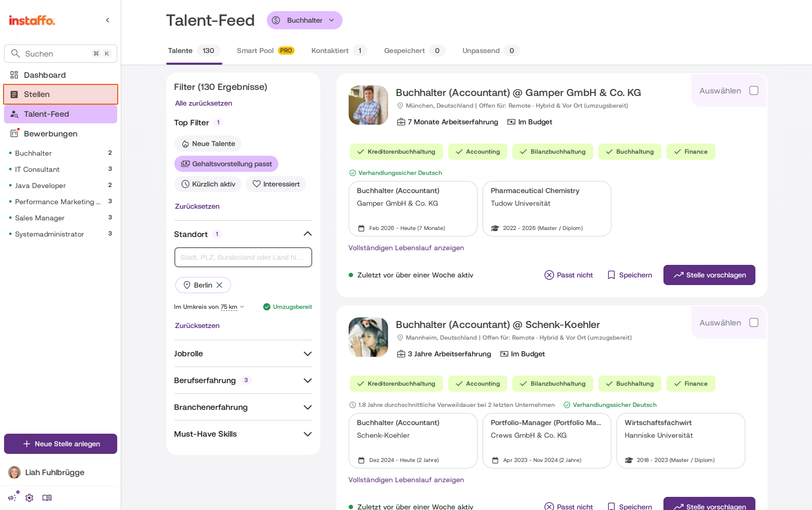Open Stellen in sidebar

(61, 94)
